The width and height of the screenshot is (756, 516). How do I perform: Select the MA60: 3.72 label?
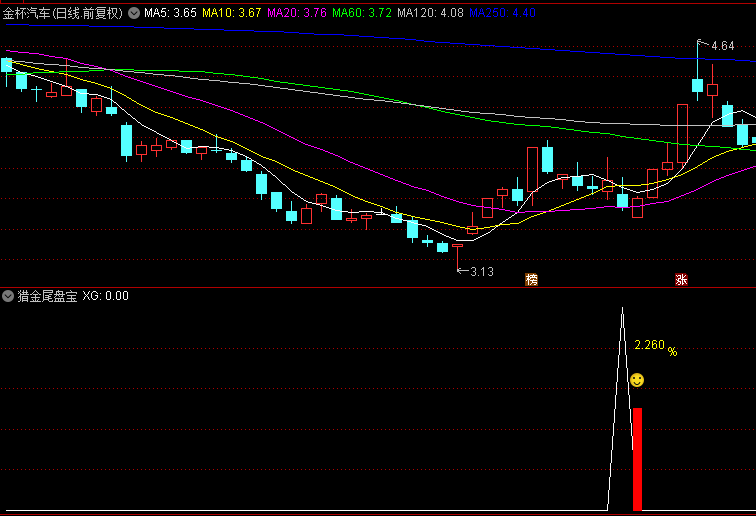(362, 13)
